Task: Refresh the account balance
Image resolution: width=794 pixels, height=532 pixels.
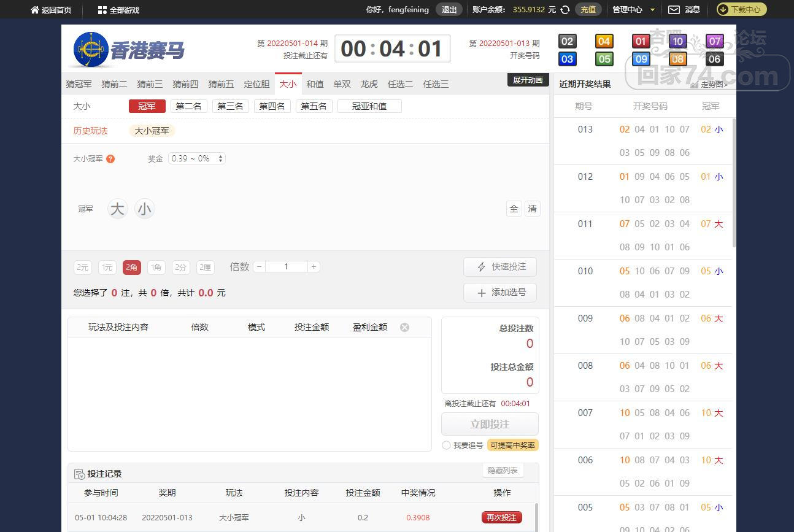Action: point(565,10)
